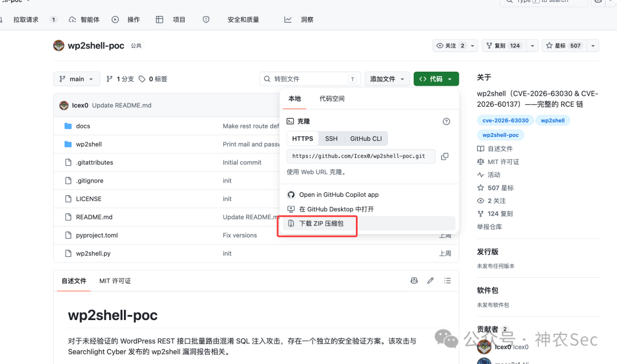The height and width of the screenshot is (364, 617).
Task: Open the MIT 许可证 tab
Action: pyautogui.click(x=115, y=281)
